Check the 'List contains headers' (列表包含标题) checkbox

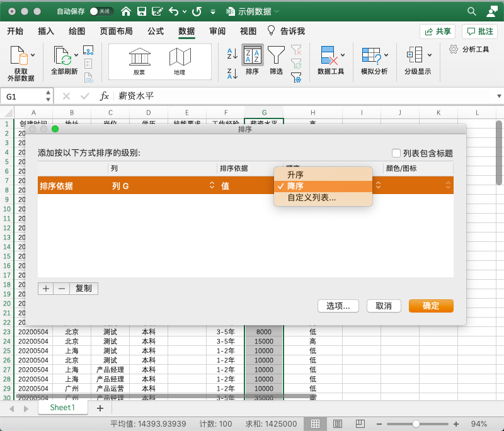coord(396,153)
